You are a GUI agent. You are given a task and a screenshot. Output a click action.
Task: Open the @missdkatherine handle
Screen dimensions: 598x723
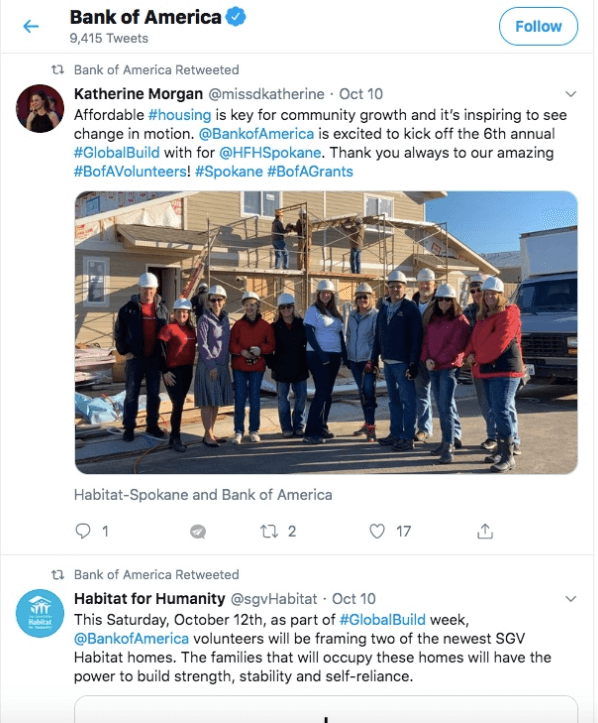click(x=266, y=94)
